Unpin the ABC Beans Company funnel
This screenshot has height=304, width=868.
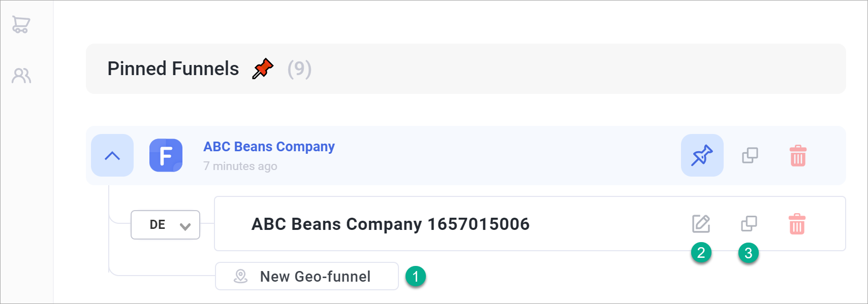[x=702, y=155]
